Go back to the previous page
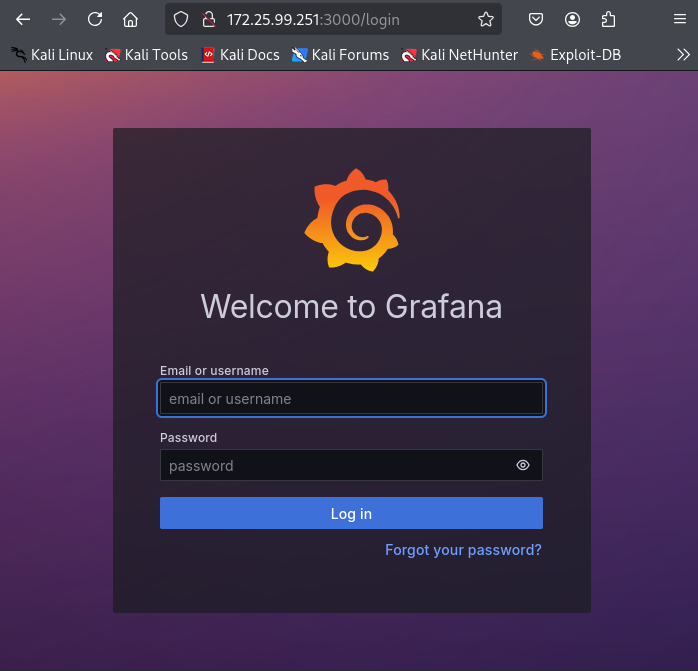 23,20
